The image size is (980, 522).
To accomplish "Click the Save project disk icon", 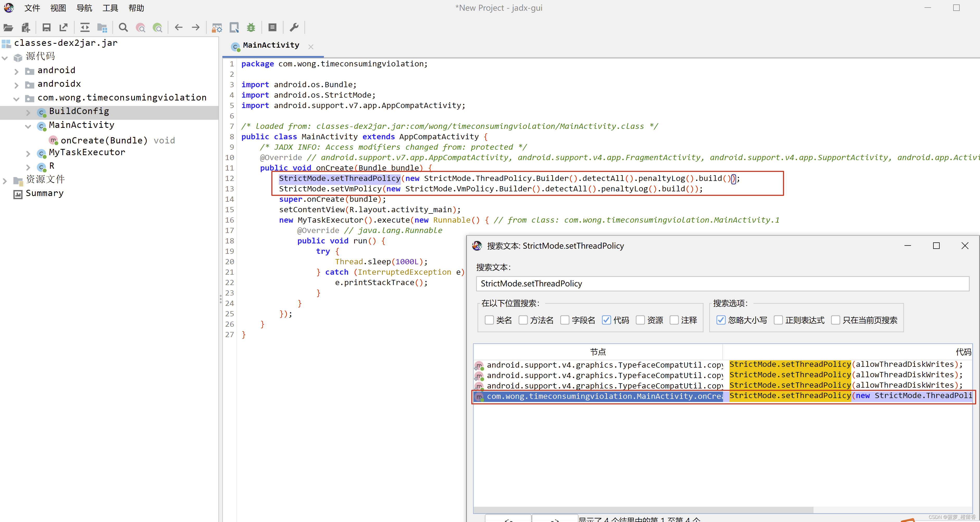I will (x=46, y=27).
